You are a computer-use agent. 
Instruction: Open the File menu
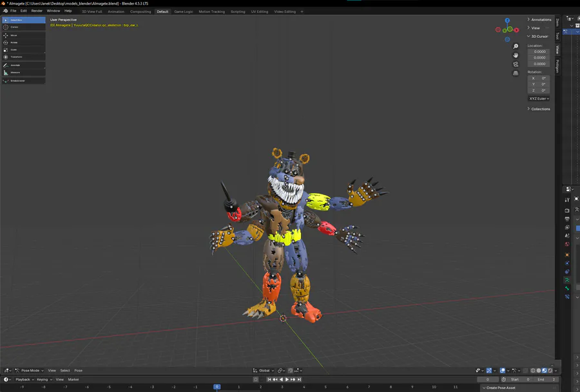14,11
